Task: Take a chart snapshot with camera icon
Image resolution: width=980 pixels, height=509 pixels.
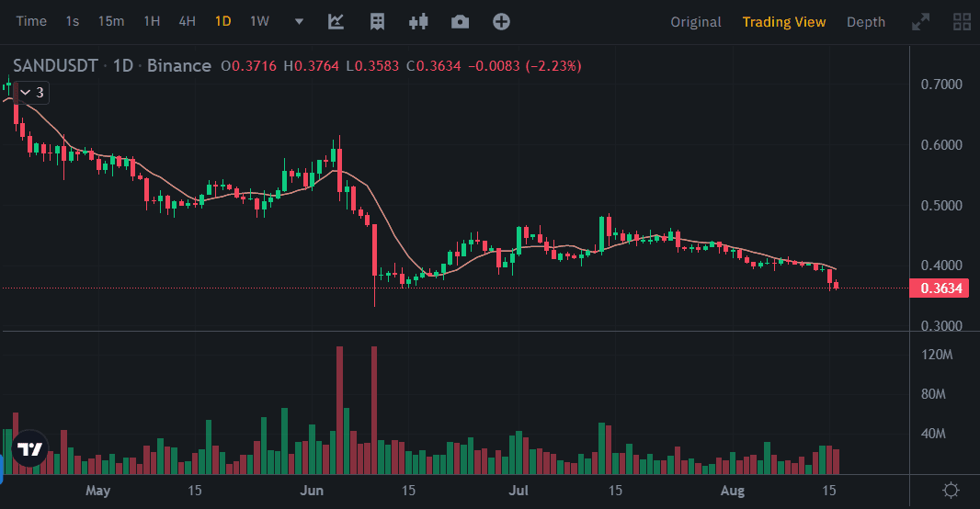Action: 460,21
